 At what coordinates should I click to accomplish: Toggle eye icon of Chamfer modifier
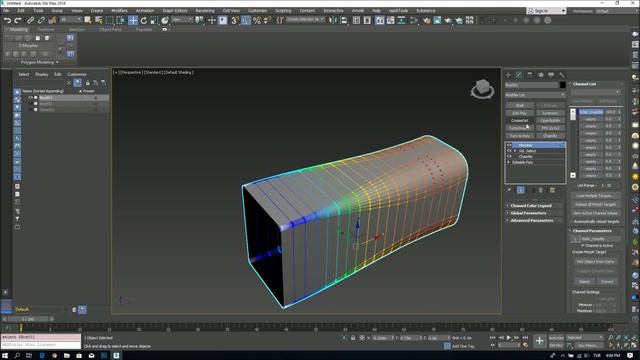(x=509, y=156)
